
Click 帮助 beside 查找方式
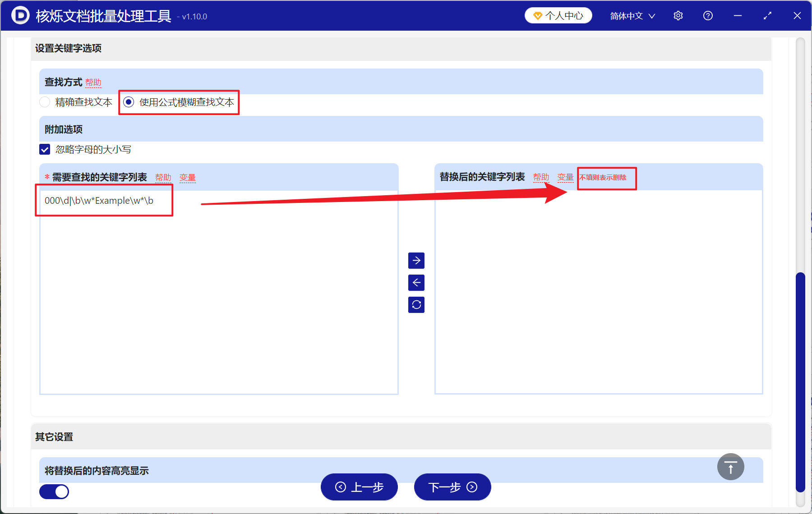click(x=94, y=83)
